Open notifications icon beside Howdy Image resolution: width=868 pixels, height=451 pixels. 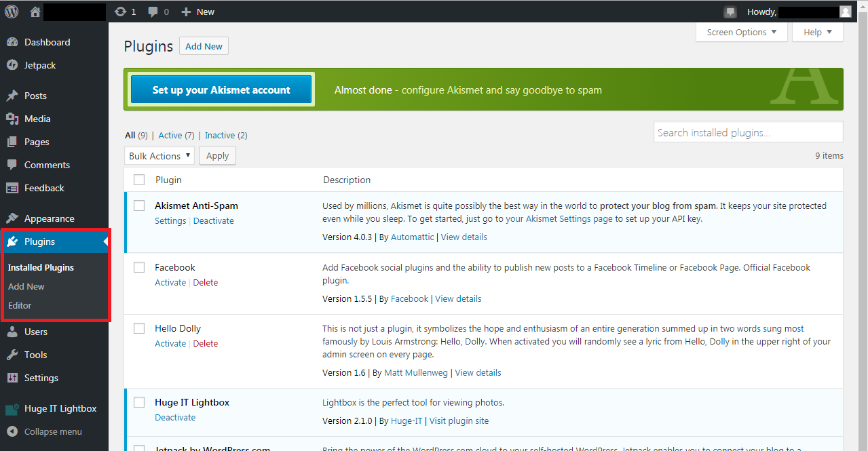pyautogui.click(x=730, y=12)
